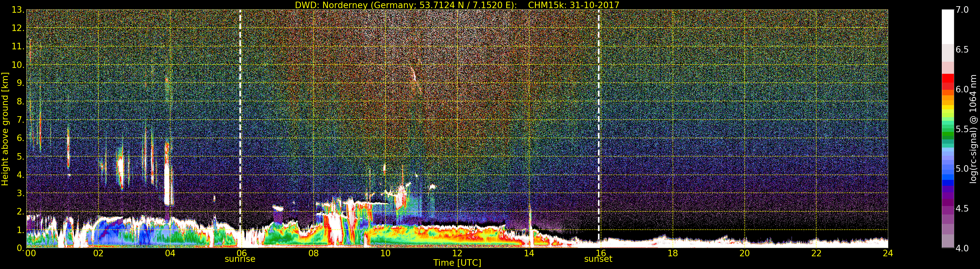Click the '5.0' colorbar tick label

click(962, 168)
